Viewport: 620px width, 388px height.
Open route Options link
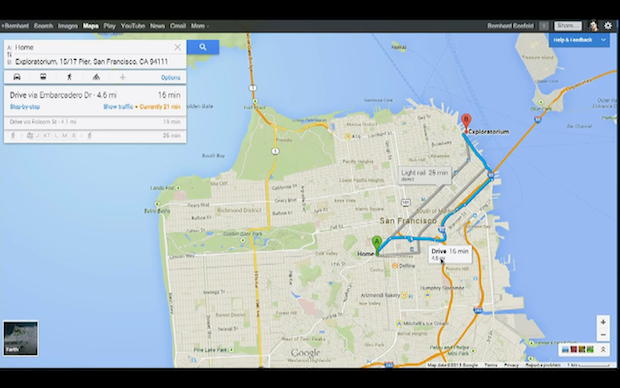coord(170,78)
